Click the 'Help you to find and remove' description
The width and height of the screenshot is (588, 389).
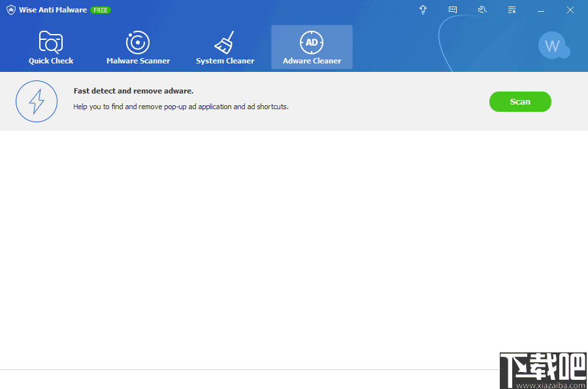click(181, 107)
